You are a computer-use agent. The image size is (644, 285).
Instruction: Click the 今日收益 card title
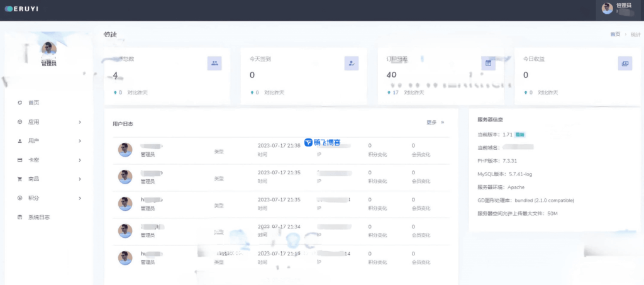534,59
